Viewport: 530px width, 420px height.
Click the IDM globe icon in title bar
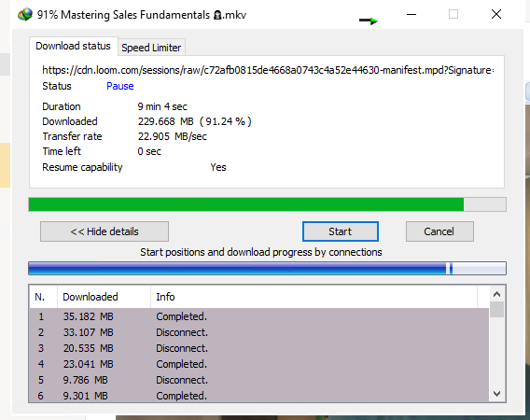(x=24, y=15)
